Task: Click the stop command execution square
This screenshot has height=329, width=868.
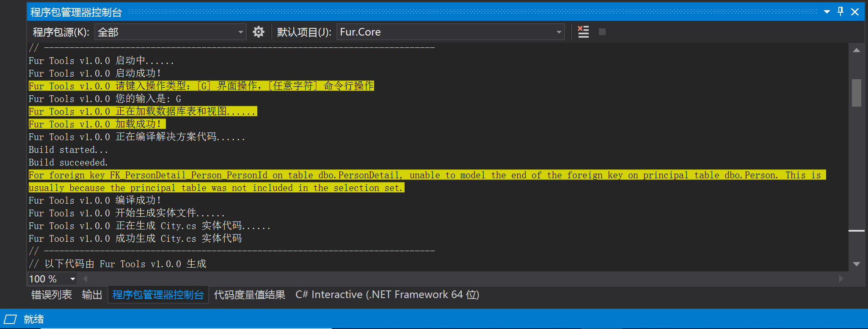Action: pos(602,32)
